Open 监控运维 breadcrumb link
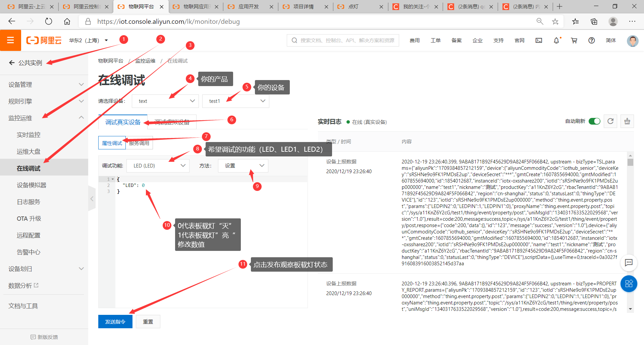This screenshot has height=345, width=644. click(145, 61)
